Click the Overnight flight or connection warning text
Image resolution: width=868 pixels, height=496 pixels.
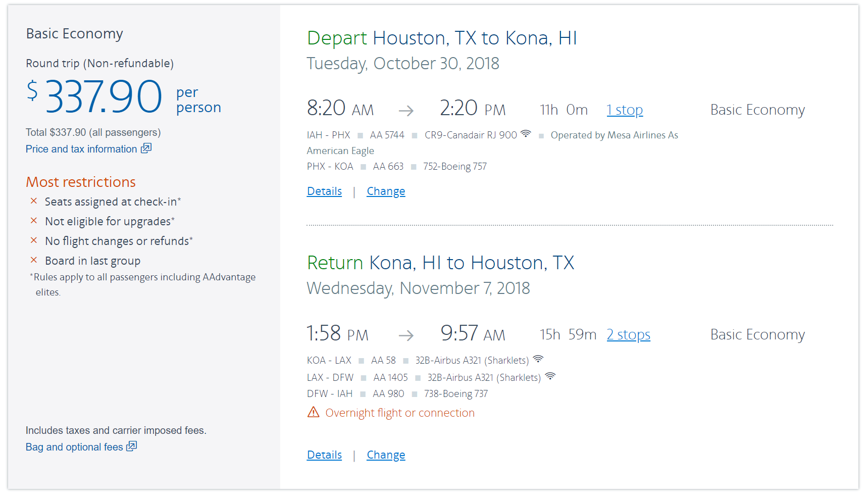tap(400, 413)
